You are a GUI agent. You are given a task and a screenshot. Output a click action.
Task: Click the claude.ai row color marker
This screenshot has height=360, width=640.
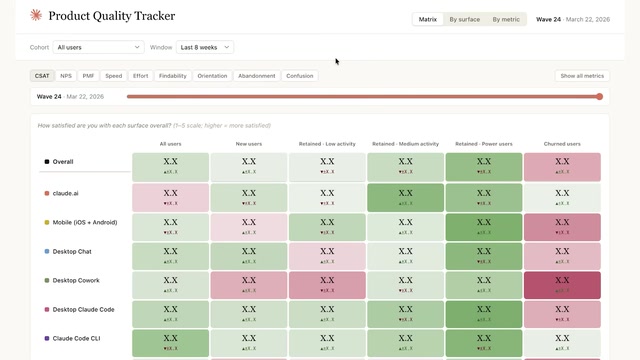(47, 193)
